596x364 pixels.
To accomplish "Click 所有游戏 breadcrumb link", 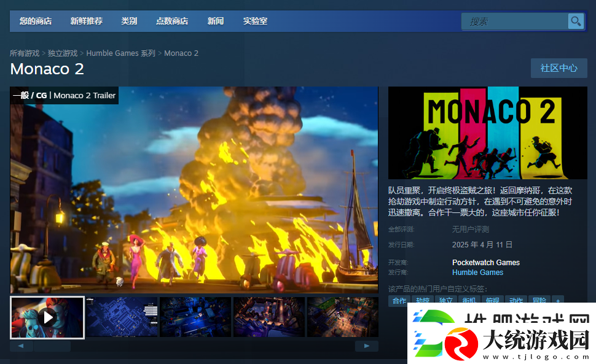I will click(25, 53).
